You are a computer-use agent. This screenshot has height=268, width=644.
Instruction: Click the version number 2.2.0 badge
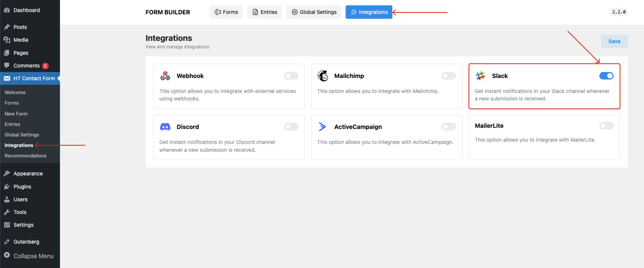click(619, 12)
